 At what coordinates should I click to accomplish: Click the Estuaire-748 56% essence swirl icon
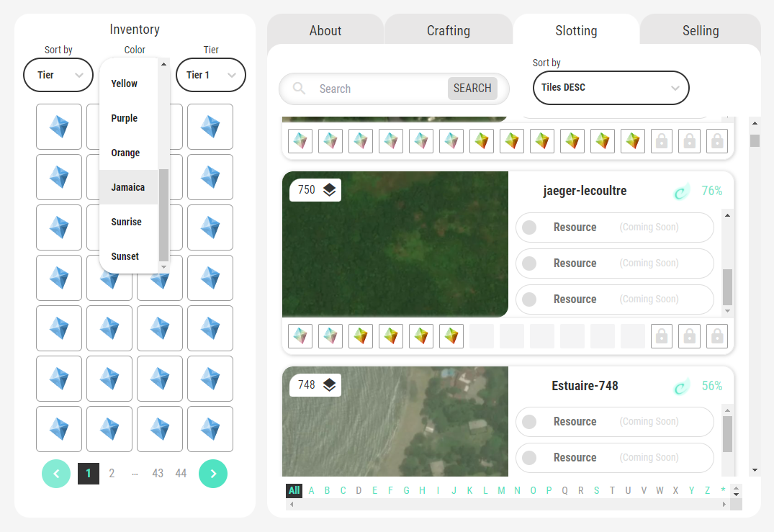[x=682, y=387]
